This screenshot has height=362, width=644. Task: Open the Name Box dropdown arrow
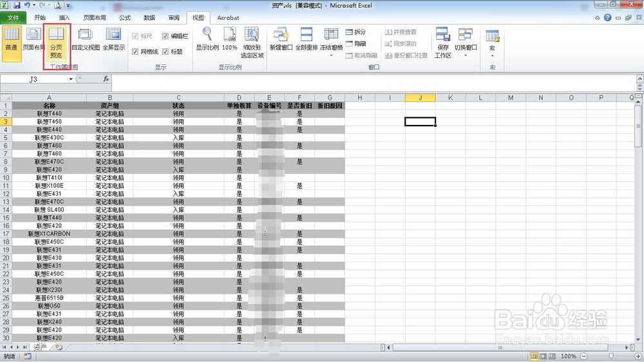(71, 79)
